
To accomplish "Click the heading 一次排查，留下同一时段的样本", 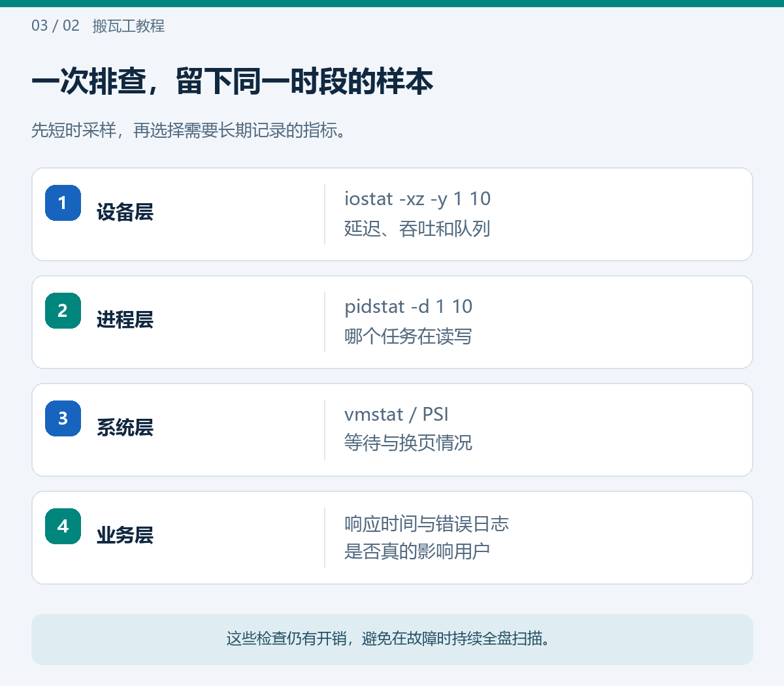I will (233, 82).
